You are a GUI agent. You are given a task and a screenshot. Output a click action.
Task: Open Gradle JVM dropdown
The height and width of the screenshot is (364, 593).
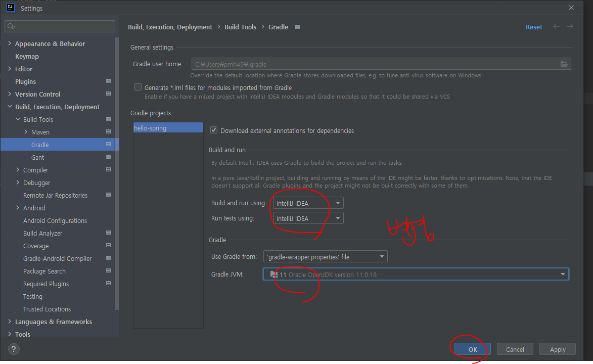coord(416,275)
